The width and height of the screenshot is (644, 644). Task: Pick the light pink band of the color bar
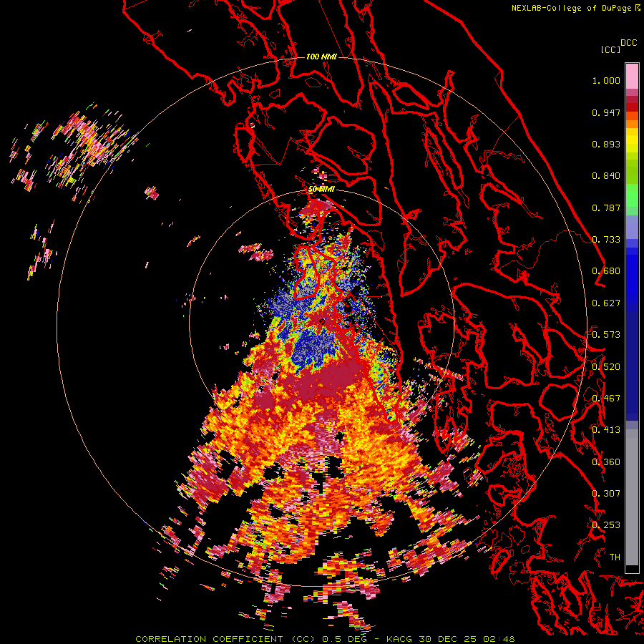tap(632, 76)
